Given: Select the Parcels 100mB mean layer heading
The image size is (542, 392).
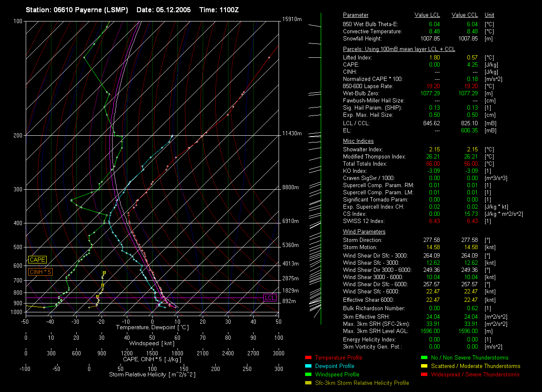Looking at the screenshot, I should coord(399,49).
